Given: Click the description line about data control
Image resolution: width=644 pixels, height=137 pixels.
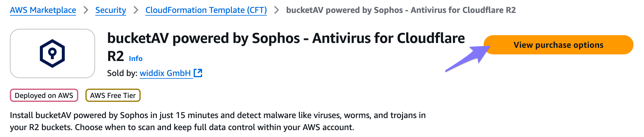Looking at the screenshot, I should [x=182, y=127].
